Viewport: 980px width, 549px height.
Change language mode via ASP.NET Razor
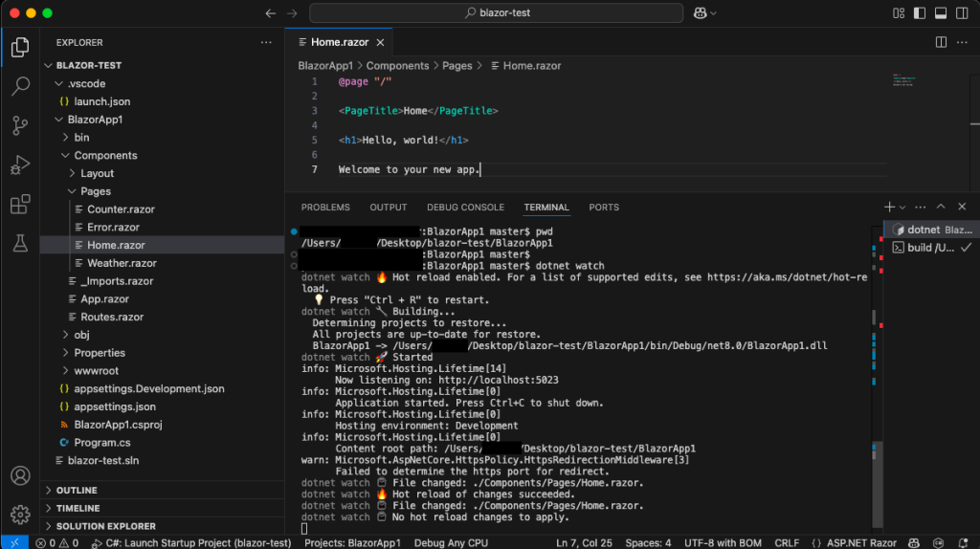pyautogui.click(x=861, y=542)
